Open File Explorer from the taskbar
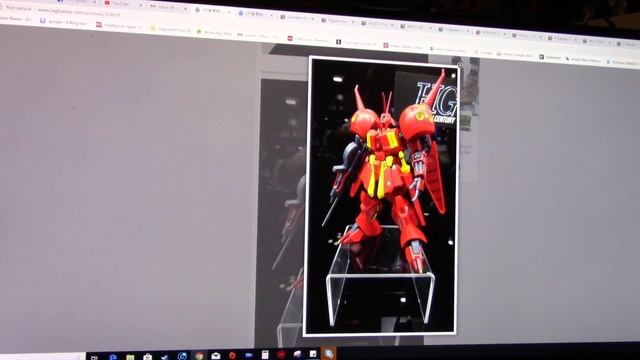Screen dimensions: 640x360 pyautogui.click(x=130, y=358)
